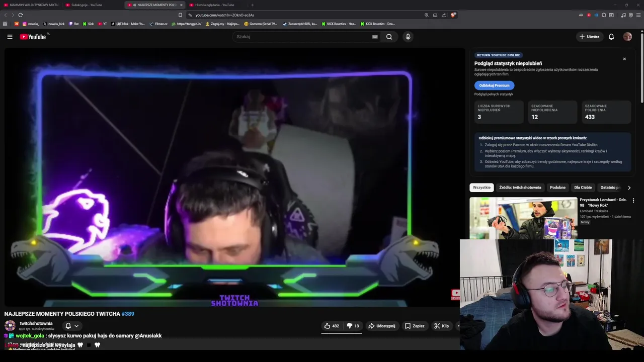This screenshot has height=362, width=644.
Task: Open the zoom magnifier in address bar
Action: 427,15
